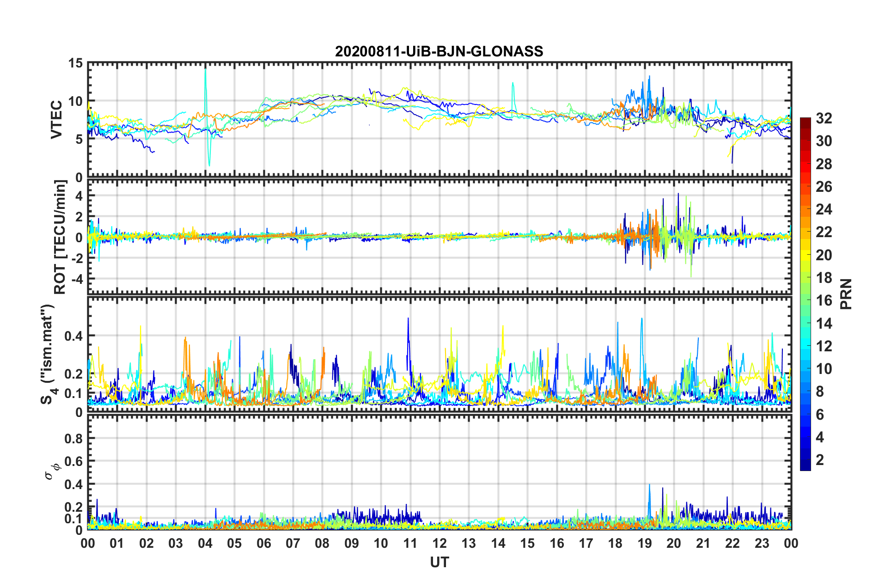Select colorbar tick value 24
The image size is (879, 588).
824,209
